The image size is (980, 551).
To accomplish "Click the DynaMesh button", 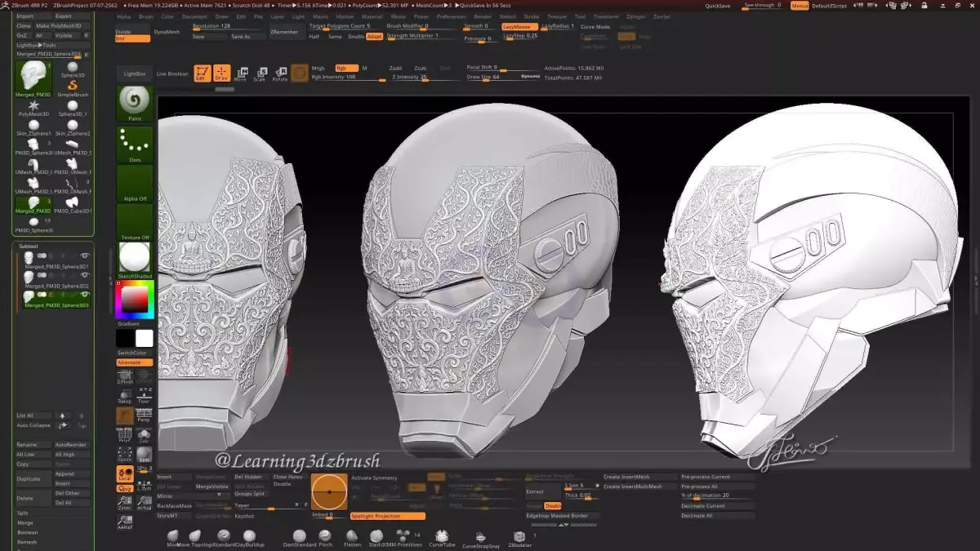I will (167, 32).
